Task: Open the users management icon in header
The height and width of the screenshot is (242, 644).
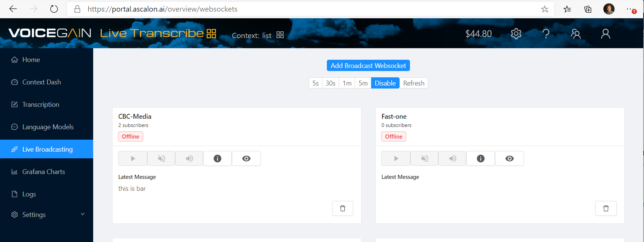Action: (x=576, y=34)
